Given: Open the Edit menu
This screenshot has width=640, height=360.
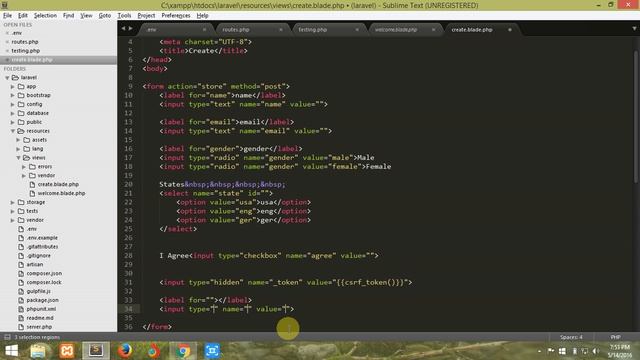Looking at the screenshot, I should pyautogui.click(x=23, y=16).
